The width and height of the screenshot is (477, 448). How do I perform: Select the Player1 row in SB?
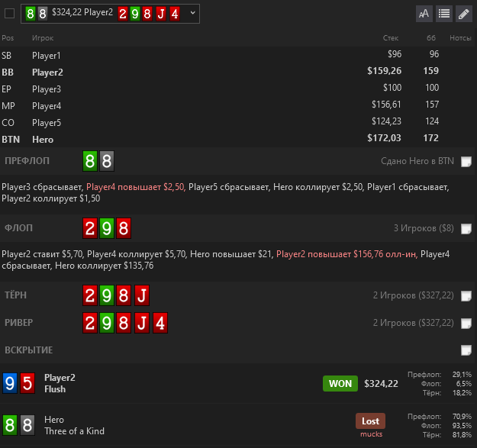238,56
